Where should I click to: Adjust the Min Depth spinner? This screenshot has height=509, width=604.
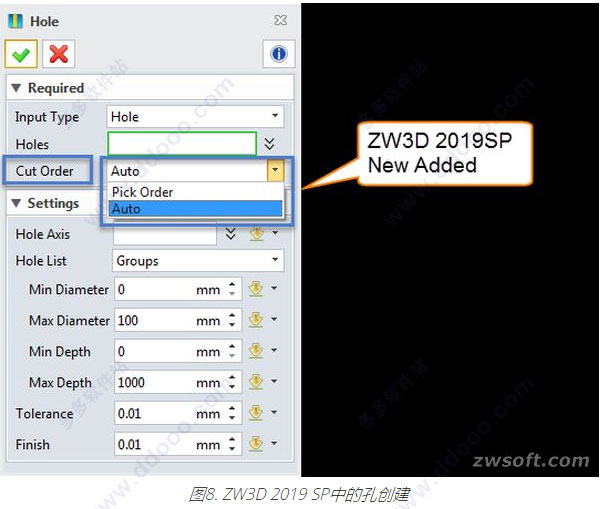(x=232, y=351)
